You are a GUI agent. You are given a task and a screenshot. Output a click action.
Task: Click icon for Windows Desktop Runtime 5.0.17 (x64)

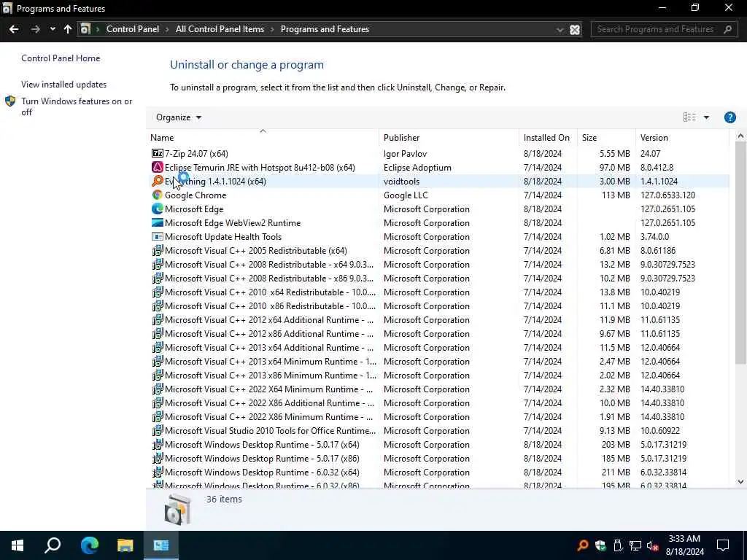(158, 444)
